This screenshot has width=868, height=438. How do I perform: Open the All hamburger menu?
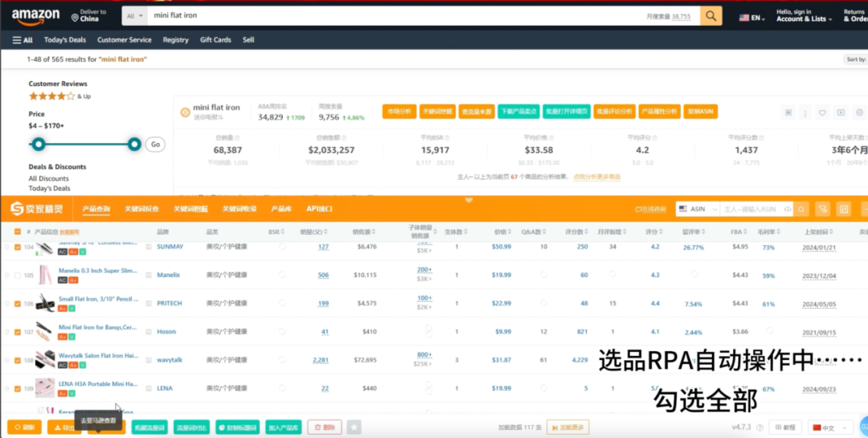[23, 40]
